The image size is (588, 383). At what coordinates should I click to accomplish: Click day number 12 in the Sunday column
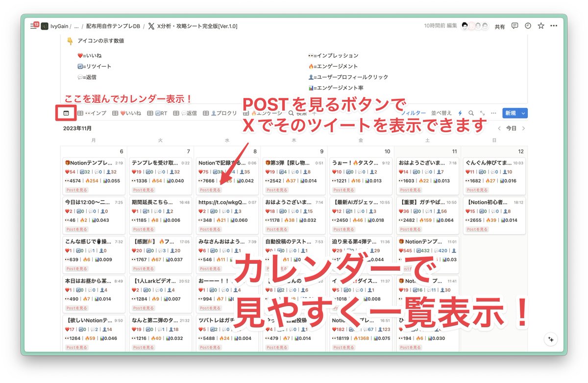(521, 151)
